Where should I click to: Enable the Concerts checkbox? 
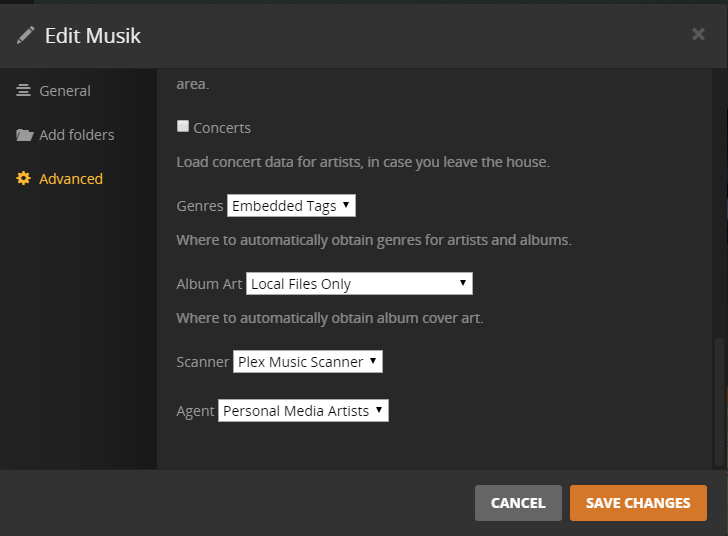tap(183, 127)
